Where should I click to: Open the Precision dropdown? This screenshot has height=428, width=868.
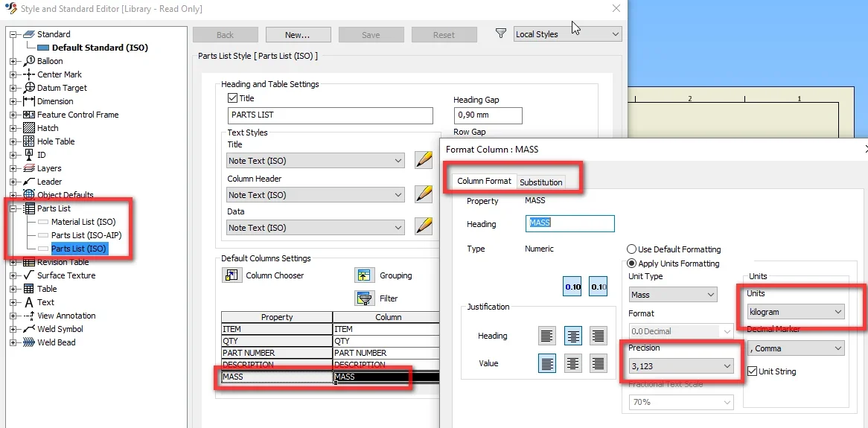681,366
